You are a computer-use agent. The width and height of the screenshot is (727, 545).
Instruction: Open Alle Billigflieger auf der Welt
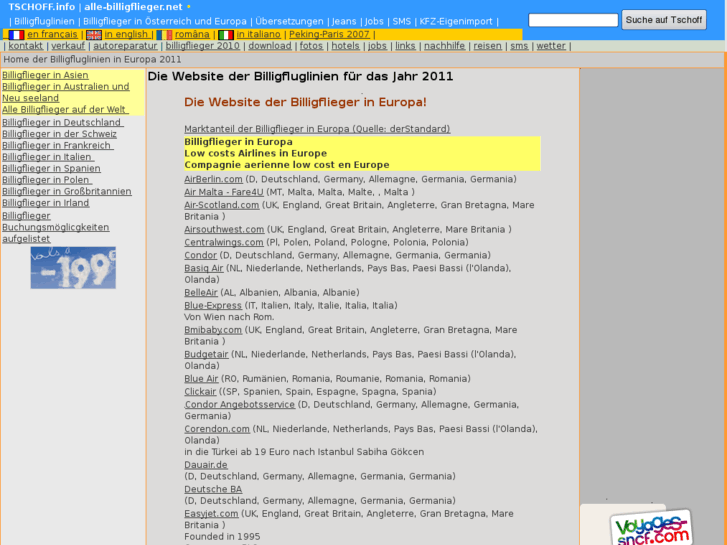point(64,109)
